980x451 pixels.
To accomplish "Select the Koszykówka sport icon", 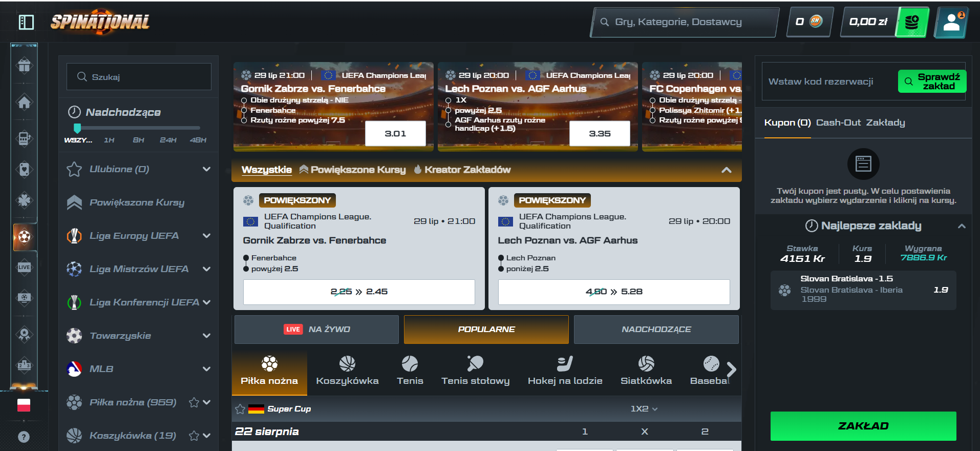I will (347, 371).
